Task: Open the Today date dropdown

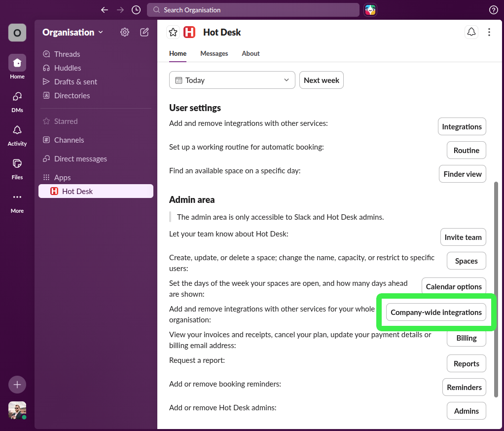Action: [x=232, y=79]
